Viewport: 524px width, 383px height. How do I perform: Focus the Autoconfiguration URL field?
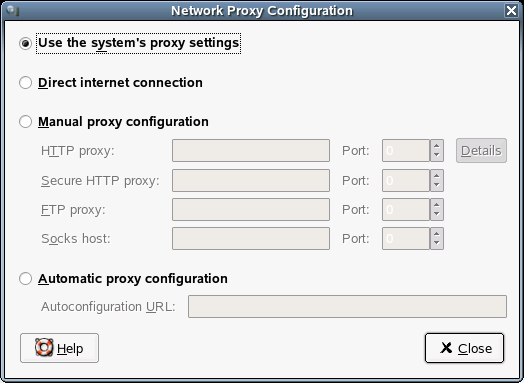(x=347, y=306)
